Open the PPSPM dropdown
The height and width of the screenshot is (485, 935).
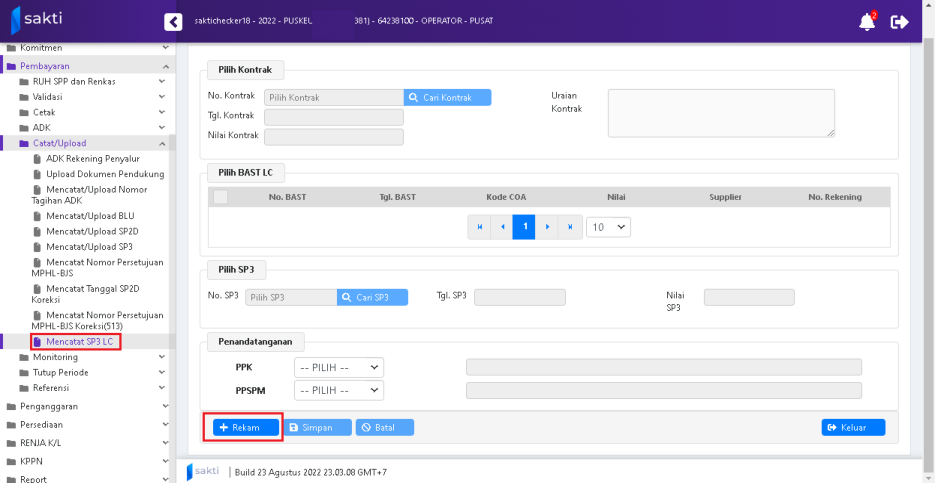339,390
